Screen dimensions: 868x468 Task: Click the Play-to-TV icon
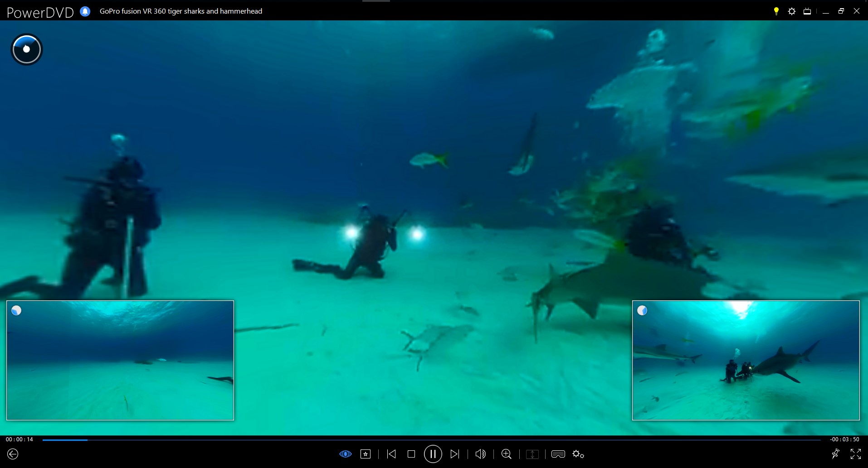(808, 11)
